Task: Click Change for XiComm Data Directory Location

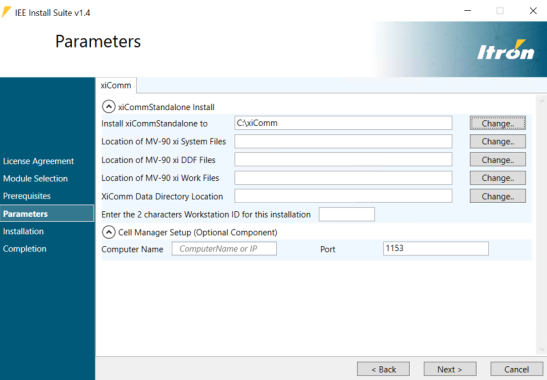Action: (497, 196)
